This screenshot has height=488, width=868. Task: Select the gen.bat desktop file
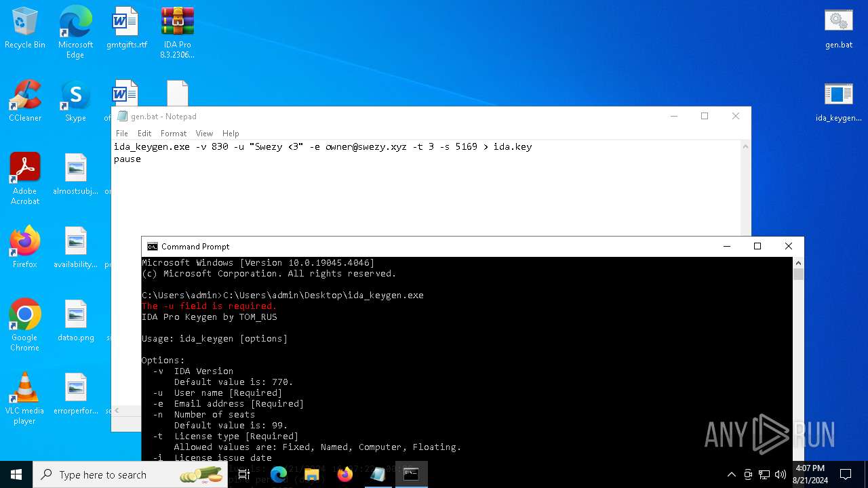pyautogui.click(x=838, y=28)
